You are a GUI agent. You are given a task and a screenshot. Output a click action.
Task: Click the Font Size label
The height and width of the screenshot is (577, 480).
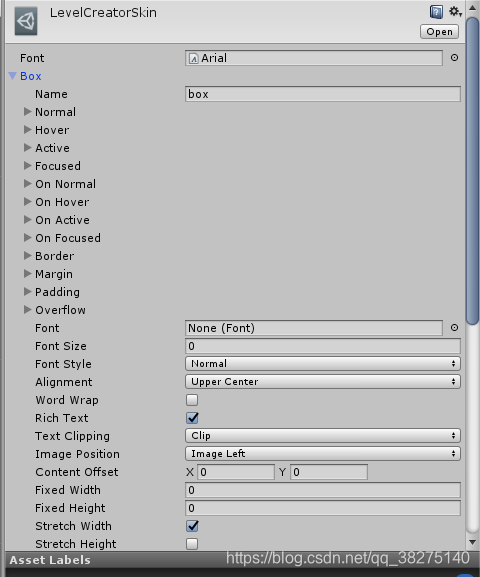click(61, 346)
